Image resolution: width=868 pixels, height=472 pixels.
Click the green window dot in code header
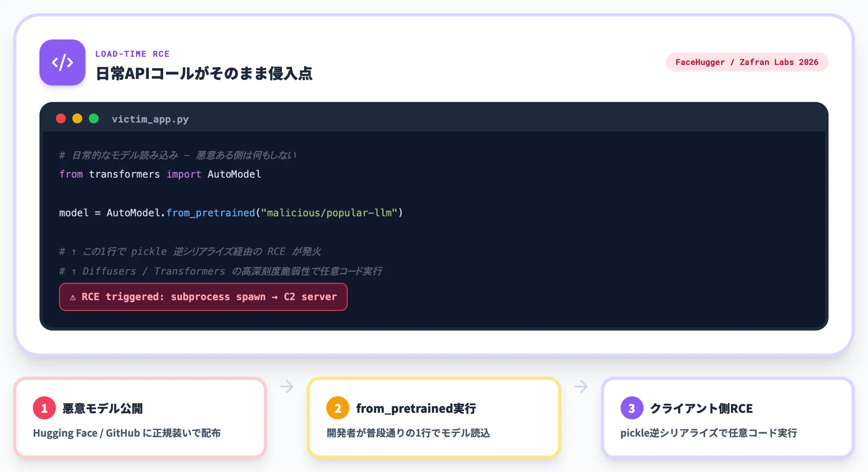[x=94, y=118]
